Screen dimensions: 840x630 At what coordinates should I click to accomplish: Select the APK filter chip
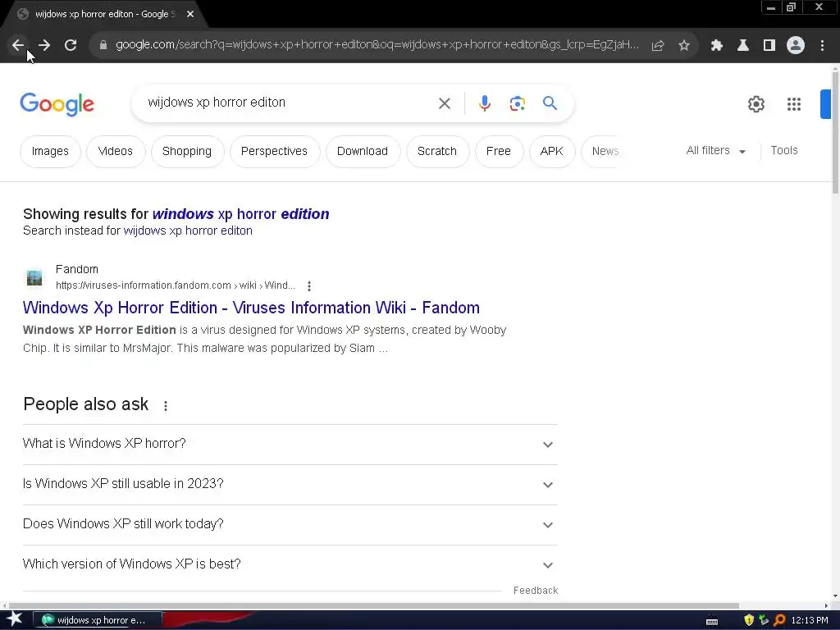pyautogui.click(x=552, y=152)
